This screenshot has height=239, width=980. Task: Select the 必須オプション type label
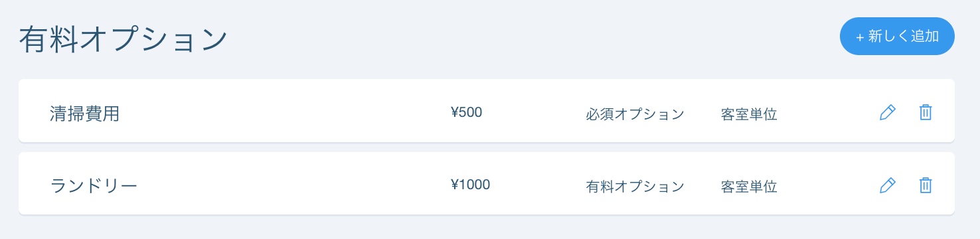[x=635, y=114]
